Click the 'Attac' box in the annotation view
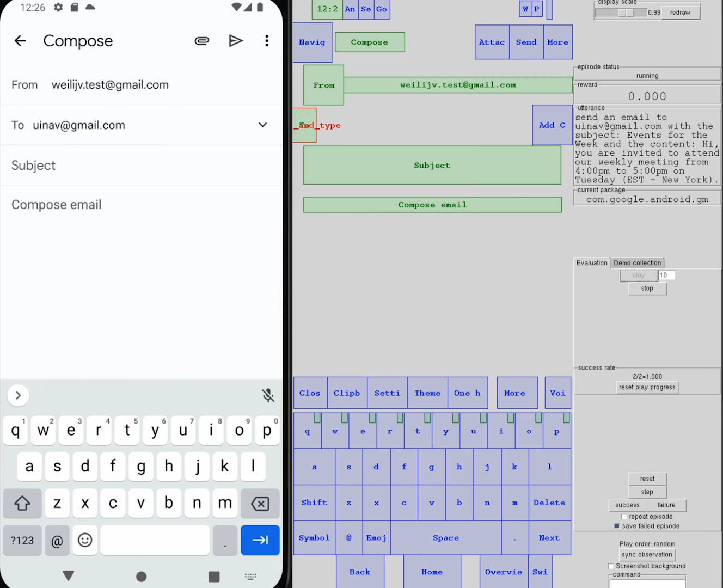Image resolution: width=723 pixels, height=588 pixels. (492, 42)
